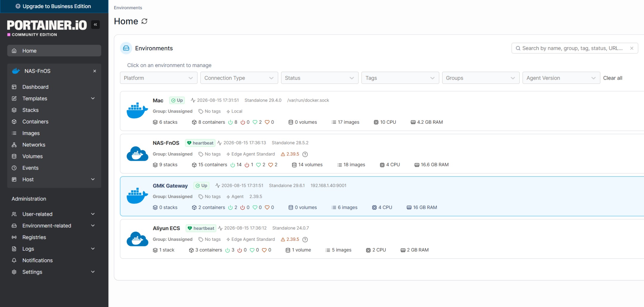Click the GMK Gateway Docker whale icon
Viewport: 644px width, 307px height.
(137, 196)
